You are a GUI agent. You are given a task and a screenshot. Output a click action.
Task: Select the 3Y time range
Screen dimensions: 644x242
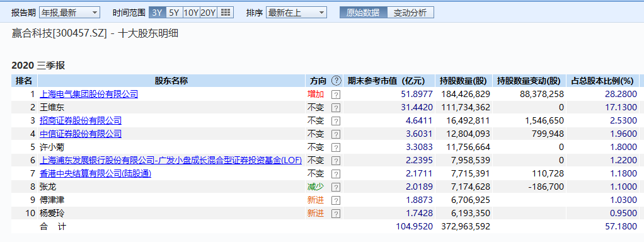click(158, 13)
